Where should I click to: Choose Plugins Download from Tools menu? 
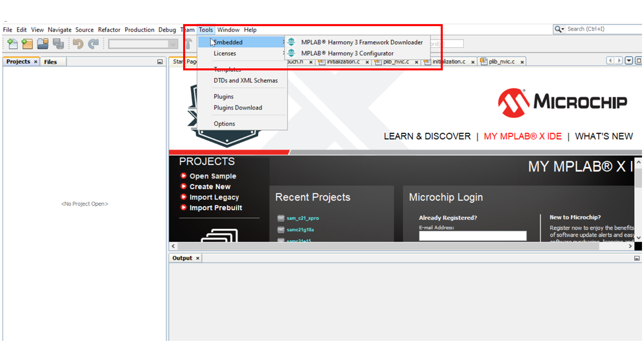point(237,108)
